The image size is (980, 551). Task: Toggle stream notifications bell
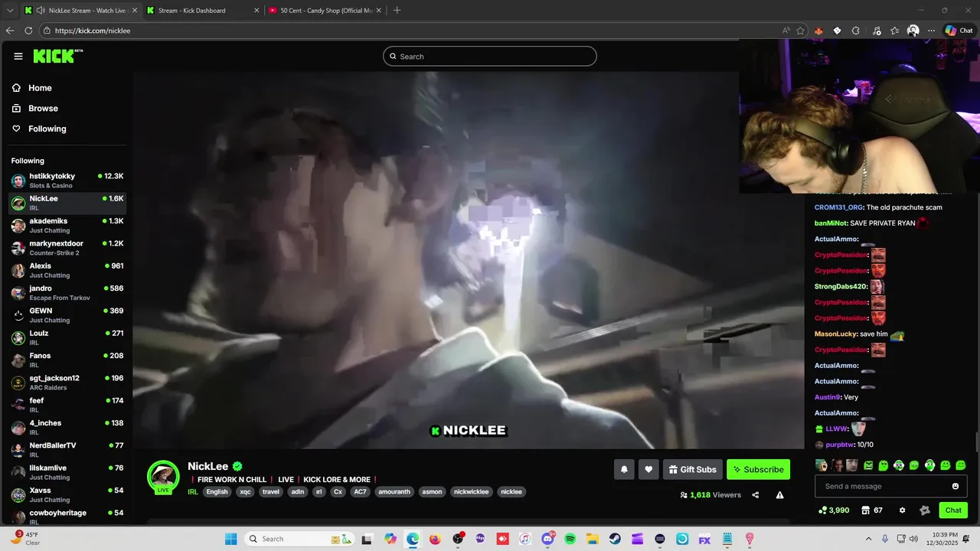[x=624, y=469]
